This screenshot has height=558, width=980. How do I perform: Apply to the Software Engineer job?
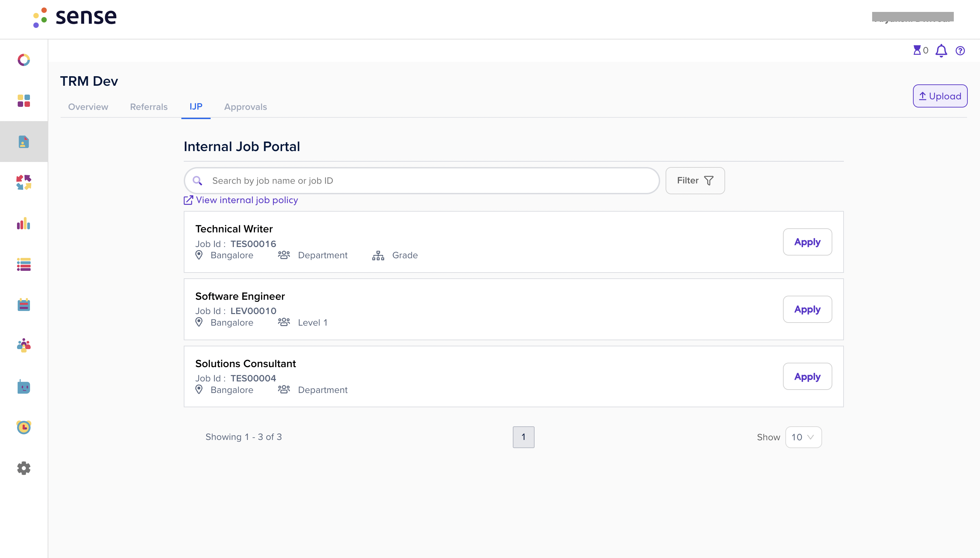[x=807, y=309]
